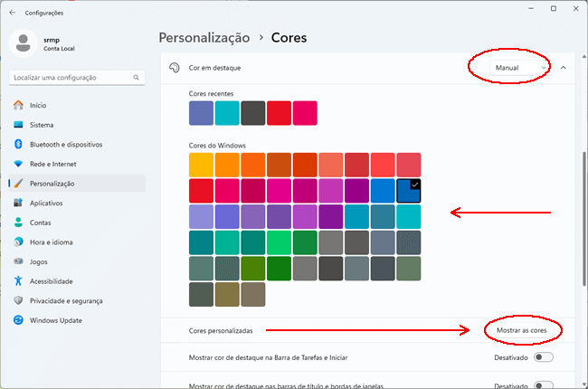Screen dimensions: 588x389
Task: Click the Acessibilidade person icon
Action: (x=18, y=281)
